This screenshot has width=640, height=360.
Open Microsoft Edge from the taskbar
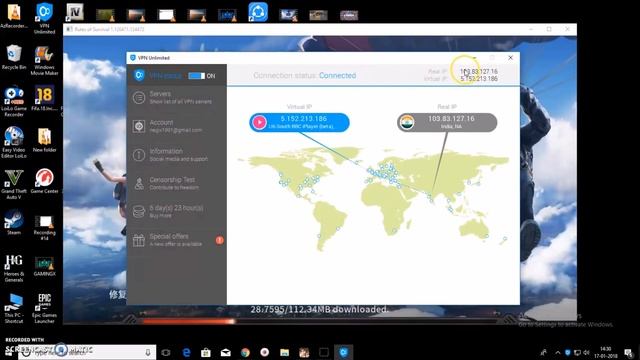[187, 352]
